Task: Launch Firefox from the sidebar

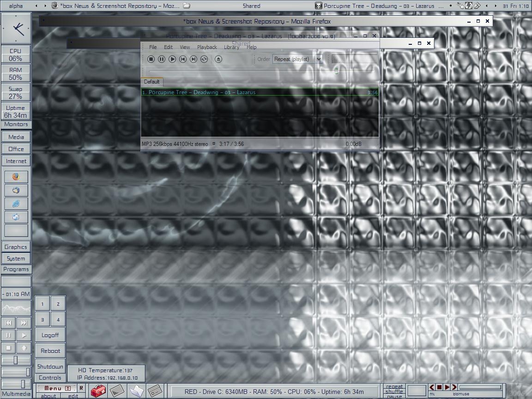Action: (x=16, y=177)
